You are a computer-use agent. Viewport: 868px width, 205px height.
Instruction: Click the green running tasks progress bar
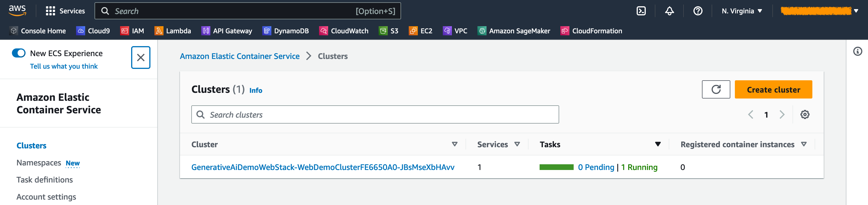point(556,167)
